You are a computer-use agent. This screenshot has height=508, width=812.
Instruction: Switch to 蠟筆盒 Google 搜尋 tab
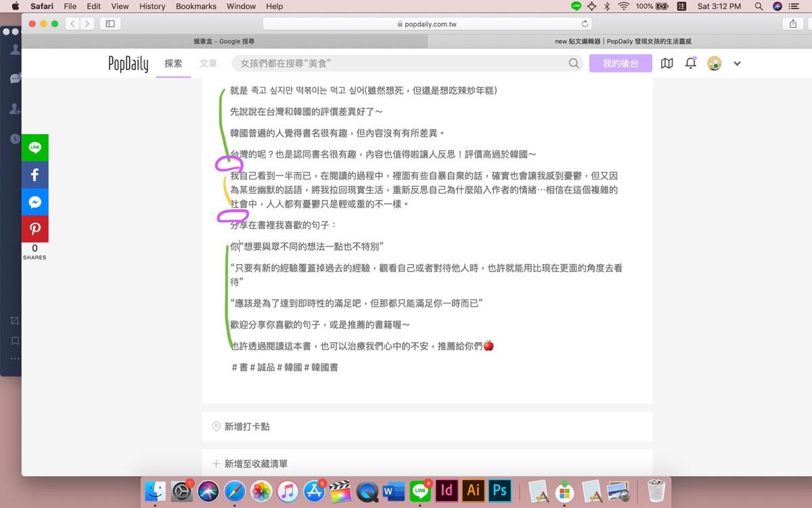(x=224, y=41)
